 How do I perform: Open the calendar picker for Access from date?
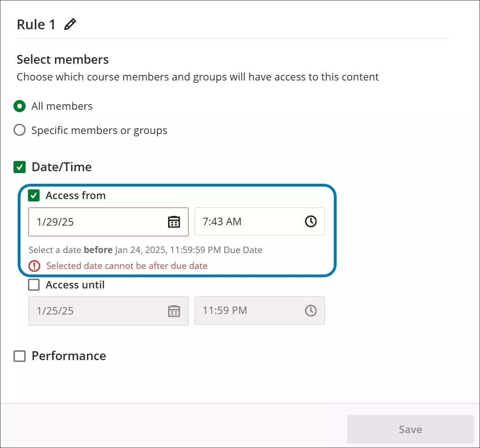click(x=174, y=222)
